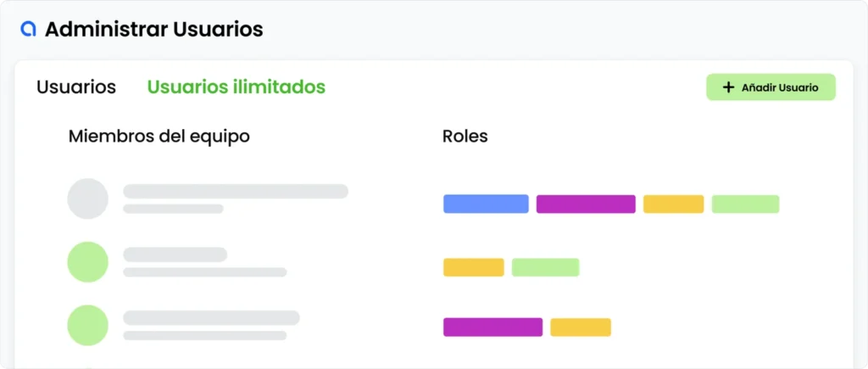Choose the purple role tag in third row

(x=492, y=327)
